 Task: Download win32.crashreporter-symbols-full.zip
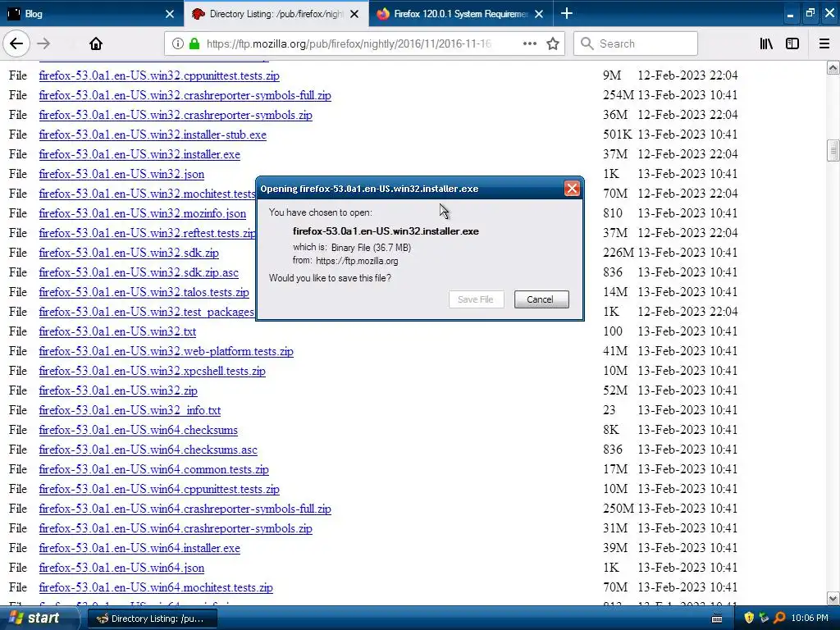point(185,95)
